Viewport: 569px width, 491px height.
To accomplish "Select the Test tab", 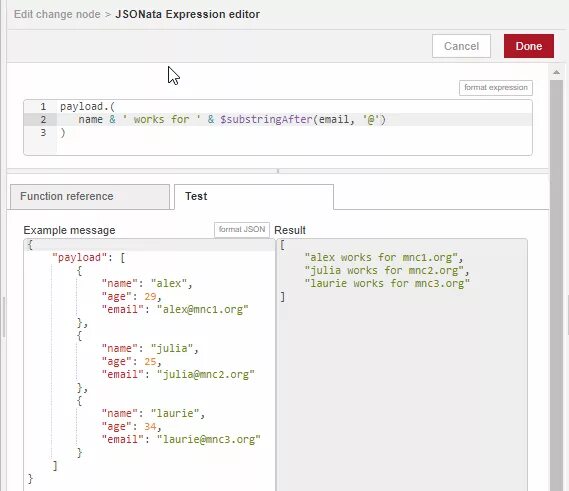I will pos(254,197).
